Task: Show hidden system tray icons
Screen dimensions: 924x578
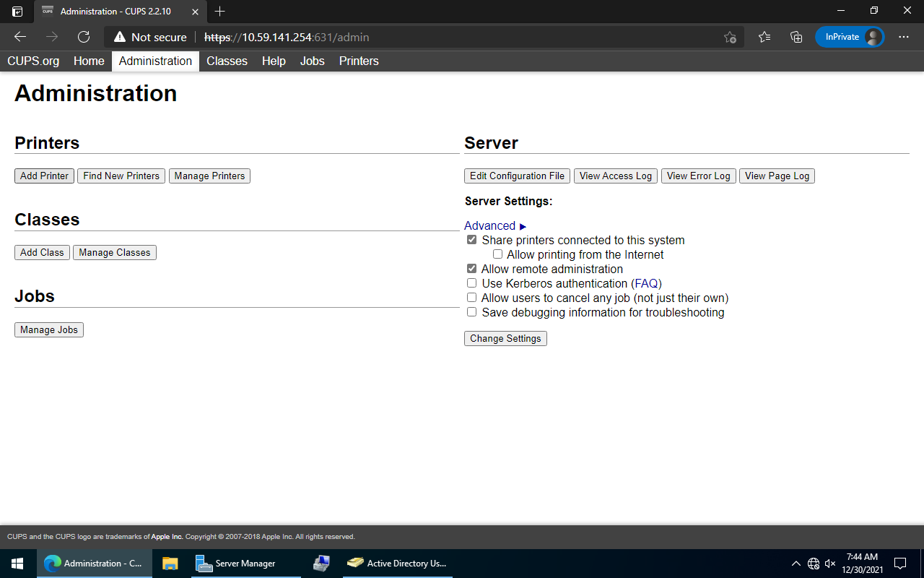Action: [x=796, y=564]
